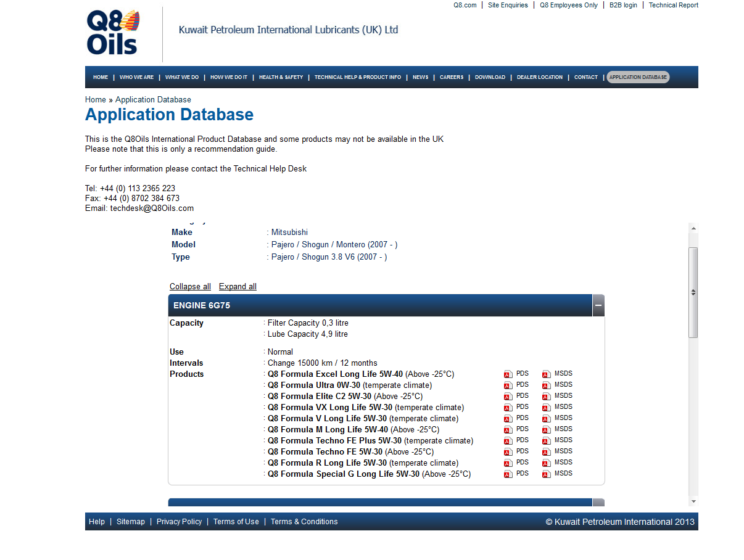
Task: Go to Dealer Location in navigation bar
Action: click(539, 78)
